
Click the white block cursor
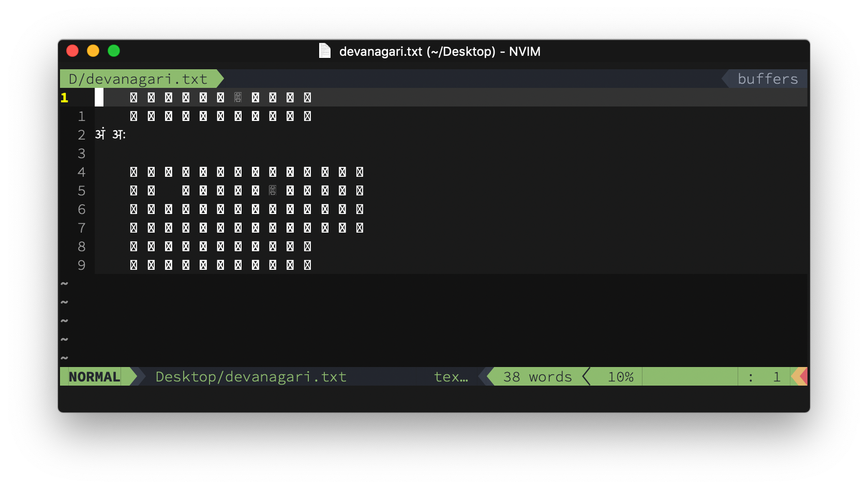coord(99,97)
